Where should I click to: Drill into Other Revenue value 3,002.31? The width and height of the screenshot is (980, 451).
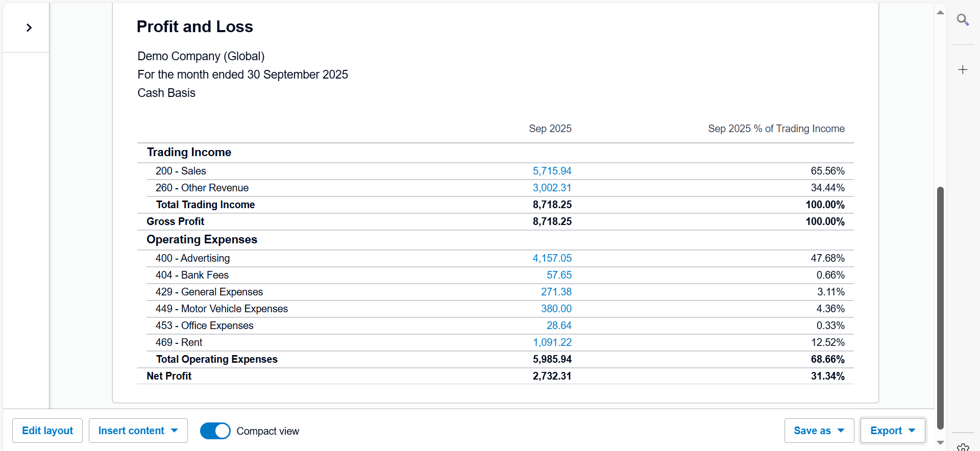pyautogui.click(x=552, y=188)
